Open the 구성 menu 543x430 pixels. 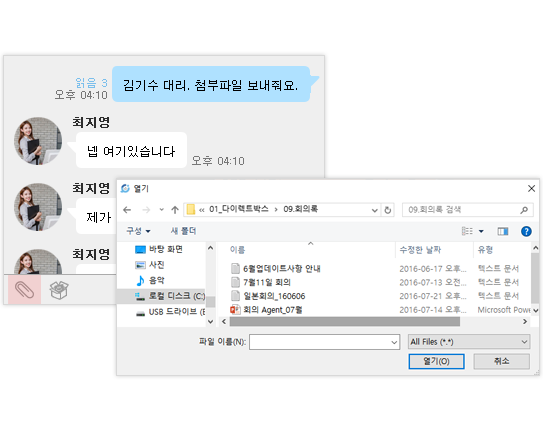pyautogui.click(x=138, y=231)
